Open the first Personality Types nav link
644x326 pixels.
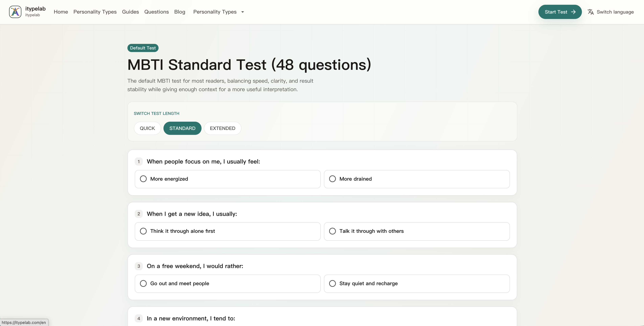(x=95, y=12)
